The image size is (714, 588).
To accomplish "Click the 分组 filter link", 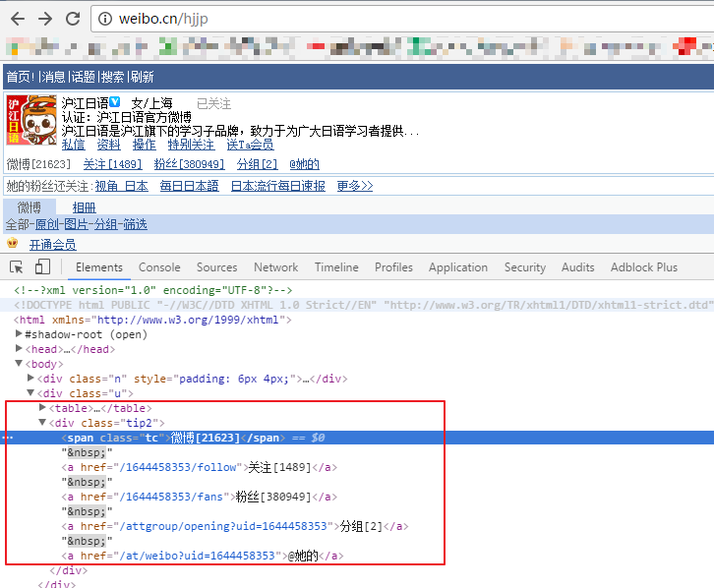I will [x=105, y=224].
